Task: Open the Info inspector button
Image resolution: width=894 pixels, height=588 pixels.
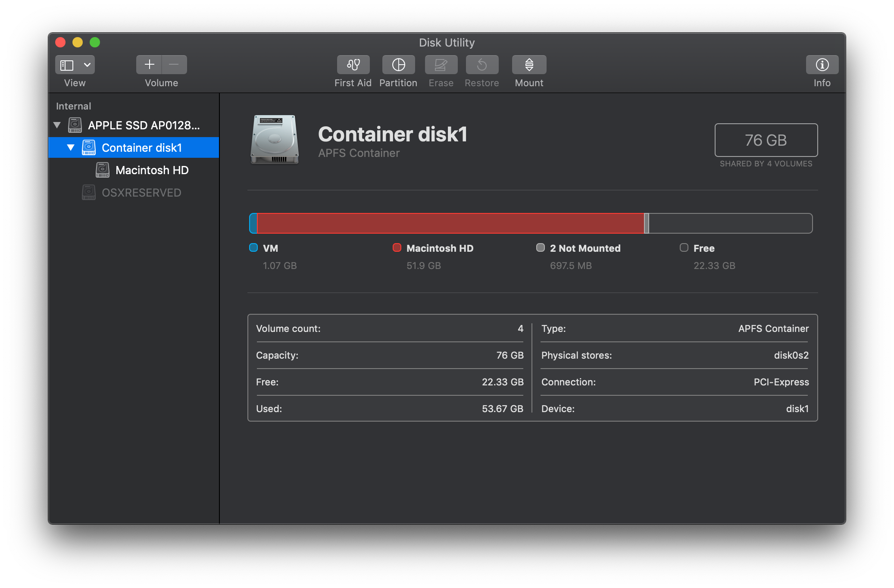Action: click(822, 65)
